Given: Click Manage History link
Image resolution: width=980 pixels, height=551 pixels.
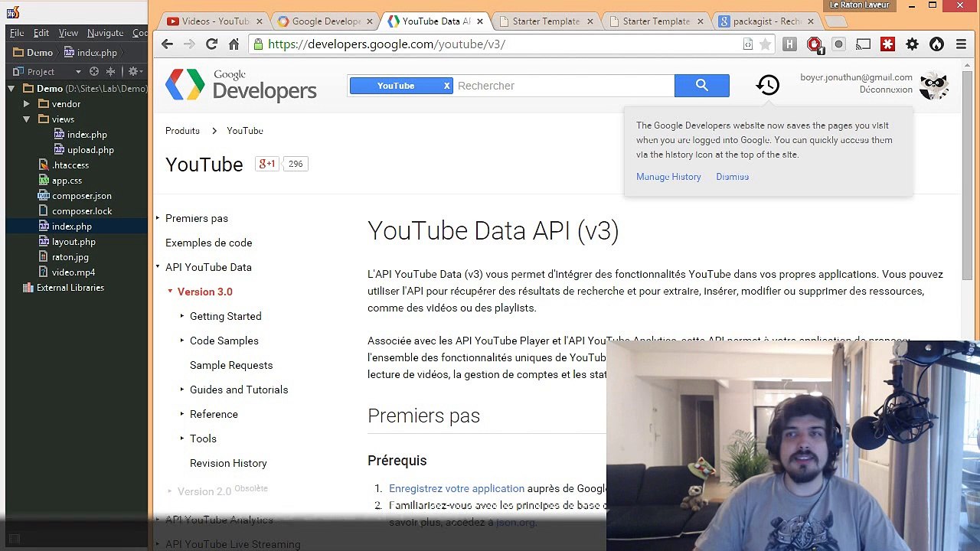Looking at the screenshot, I should 668,177.
